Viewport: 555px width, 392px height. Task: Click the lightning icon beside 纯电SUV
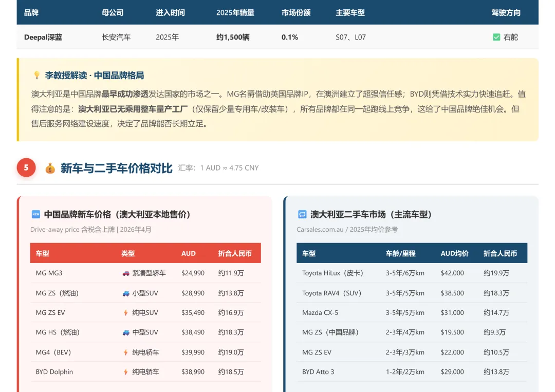coord(126,312)
